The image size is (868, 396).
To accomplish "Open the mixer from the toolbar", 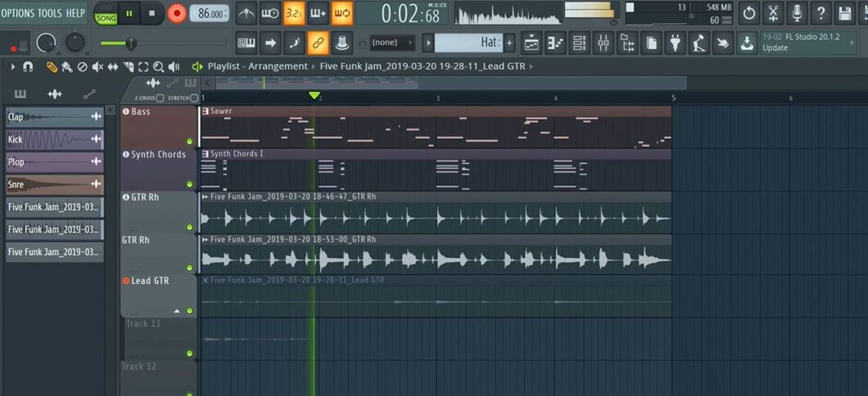I will pyautogui.click(x=602, y=43).
